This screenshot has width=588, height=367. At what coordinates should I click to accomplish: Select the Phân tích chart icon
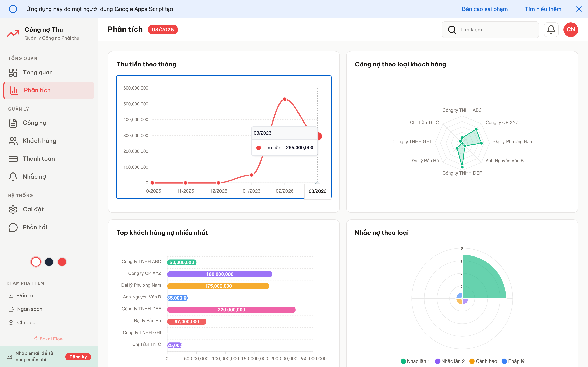pos(14,90)
